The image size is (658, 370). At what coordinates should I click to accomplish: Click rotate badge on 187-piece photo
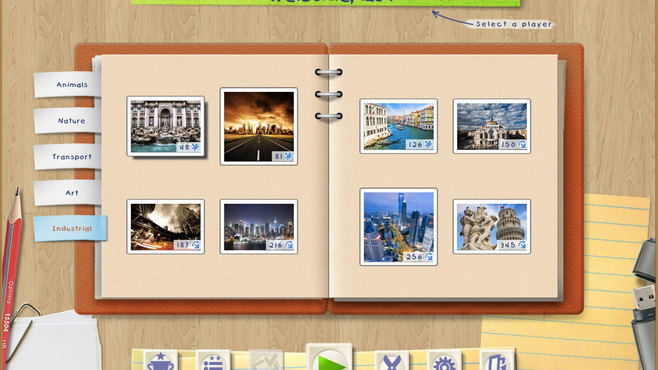[x=196, y=245]
